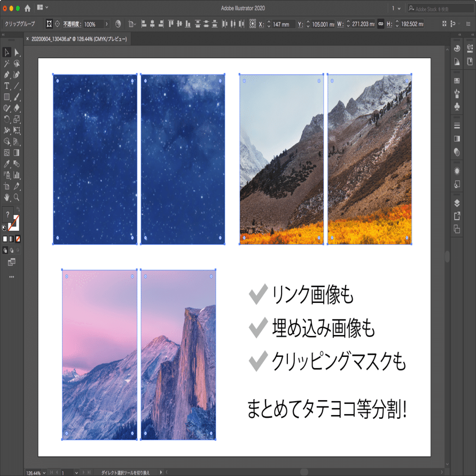476x476 pixels.
Task: Open the Opacity dropdown in the control bar
Action: point(107,24)
